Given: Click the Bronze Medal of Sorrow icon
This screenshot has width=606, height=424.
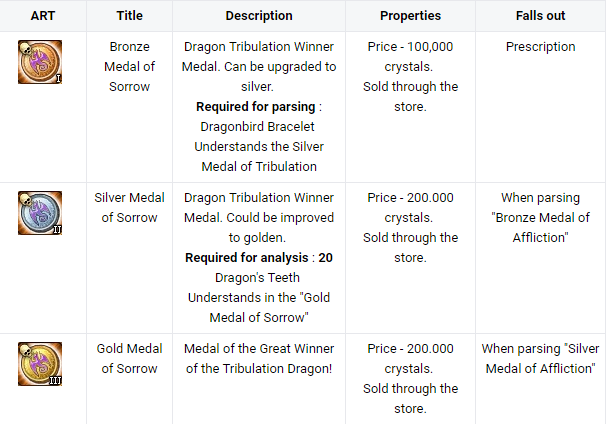Looking at the screenshot, I should pyautogui.click(x=40, y=62).
